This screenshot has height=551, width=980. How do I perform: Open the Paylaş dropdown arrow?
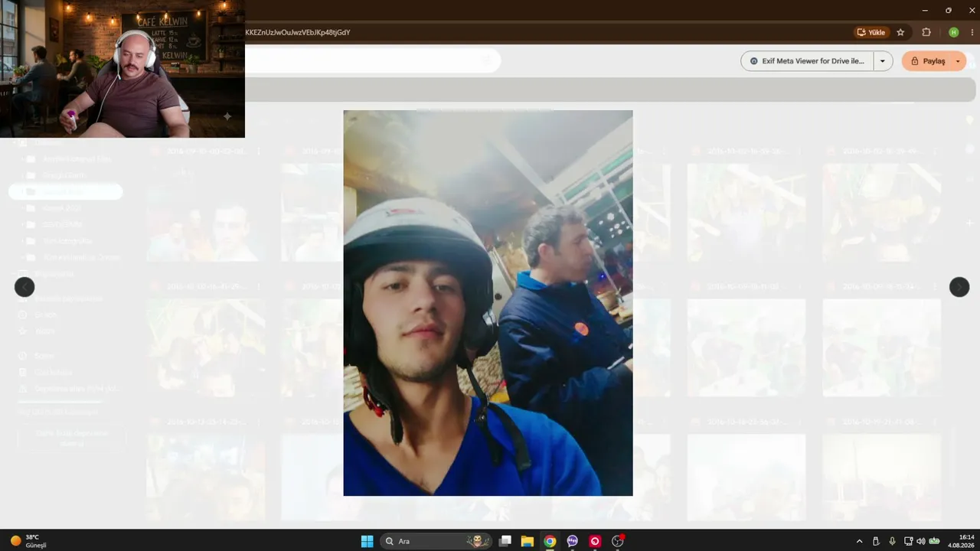958,61
